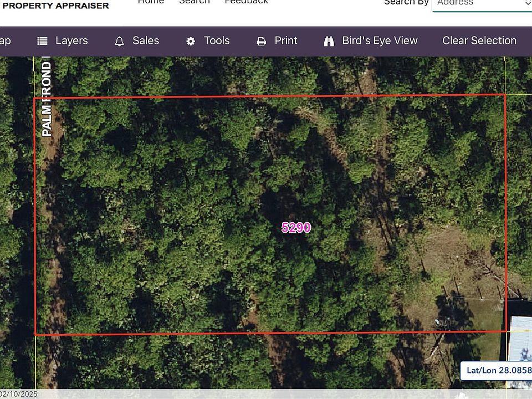Screen dimensions: 532x399
Task: Click the Print printer icon
Action: 261,42
